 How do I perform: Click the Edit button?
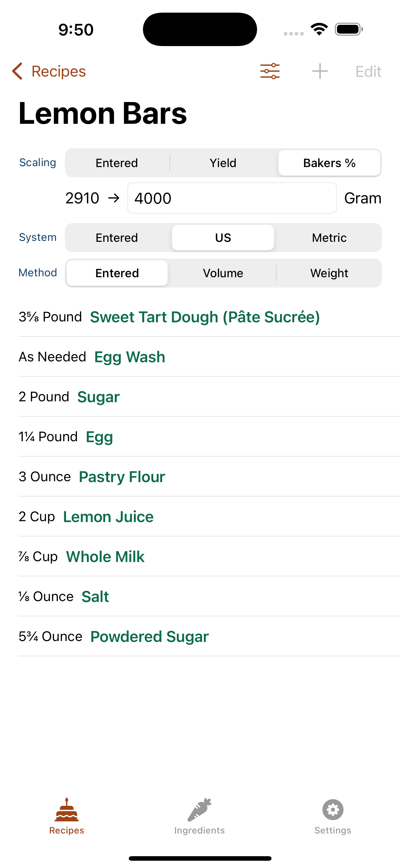(368, 71)
